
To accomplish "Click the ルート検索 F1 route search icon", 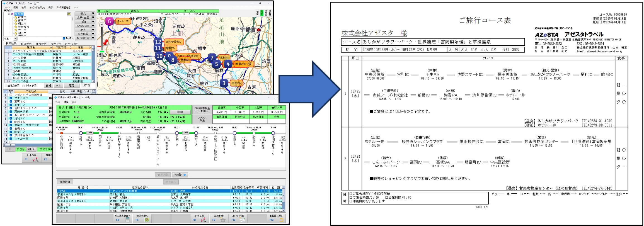I will pos(35,159).
